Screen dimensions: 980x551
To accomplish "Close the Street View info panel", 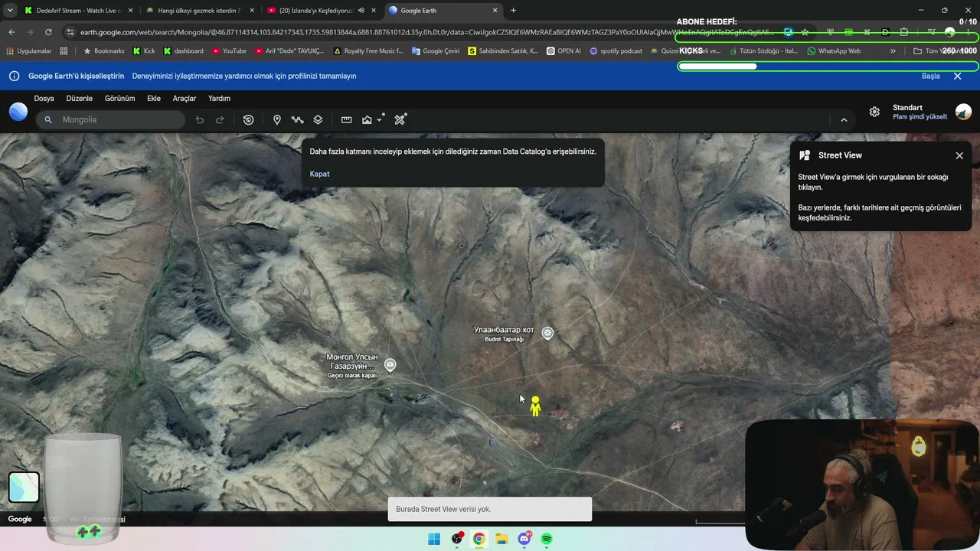I will (x=959, y=155).
